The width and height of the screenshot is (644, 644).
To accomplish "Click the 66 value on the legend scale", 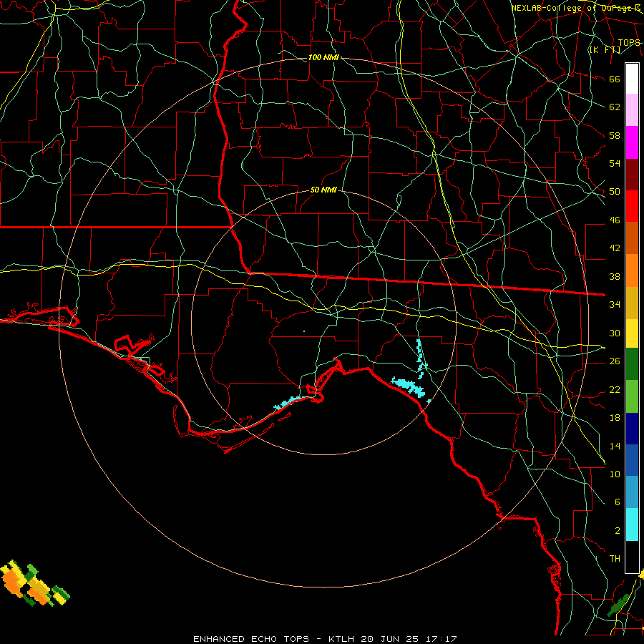I will tap(615, 79).
